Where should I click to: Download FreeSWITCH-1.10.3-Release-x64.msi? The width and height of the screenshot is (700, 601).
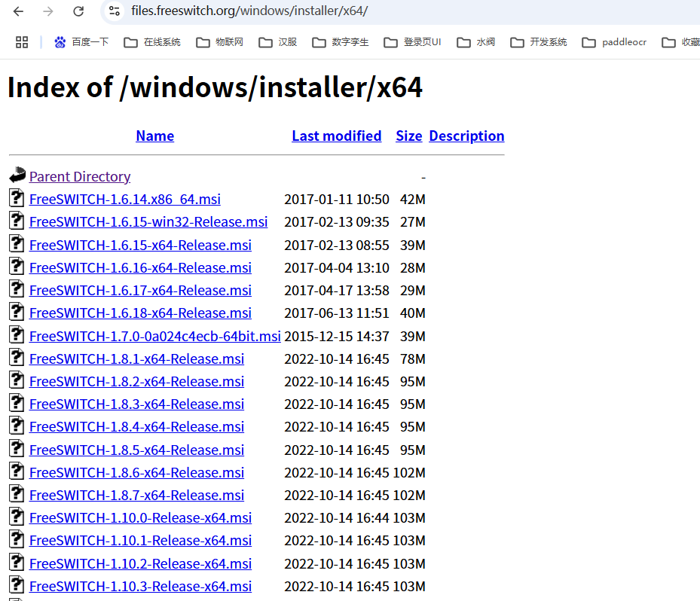coord(140,587)
